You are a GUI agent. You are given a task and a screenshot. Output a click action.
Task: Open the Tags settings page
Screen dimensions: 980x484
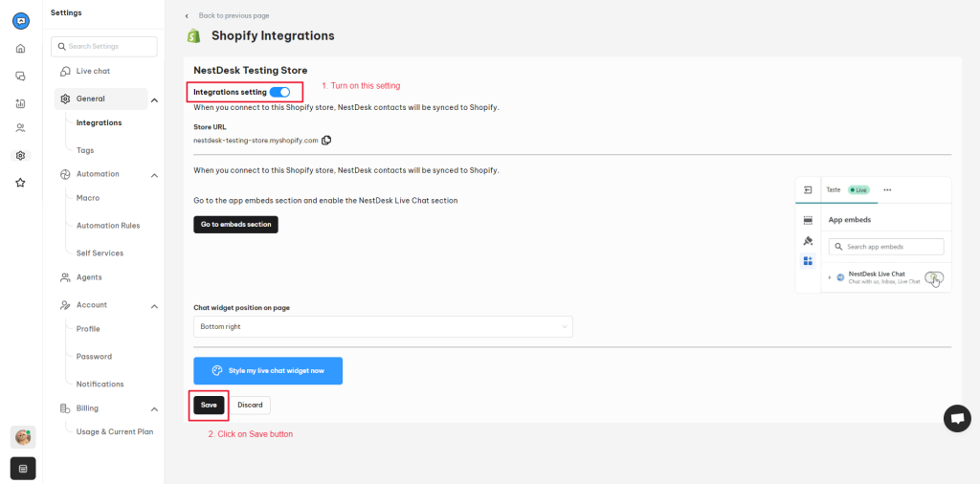click(x=85, y=150)
